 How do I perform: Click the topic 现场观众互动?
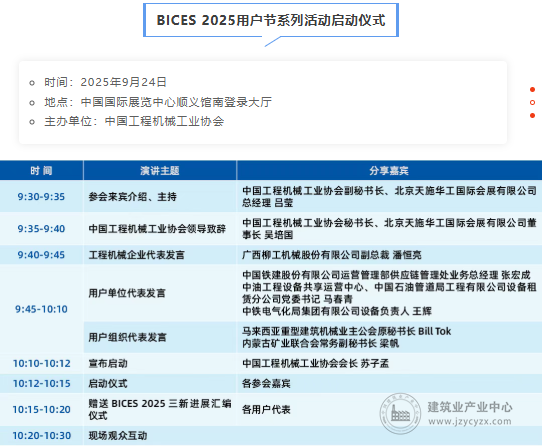click(x=118, y=436)
